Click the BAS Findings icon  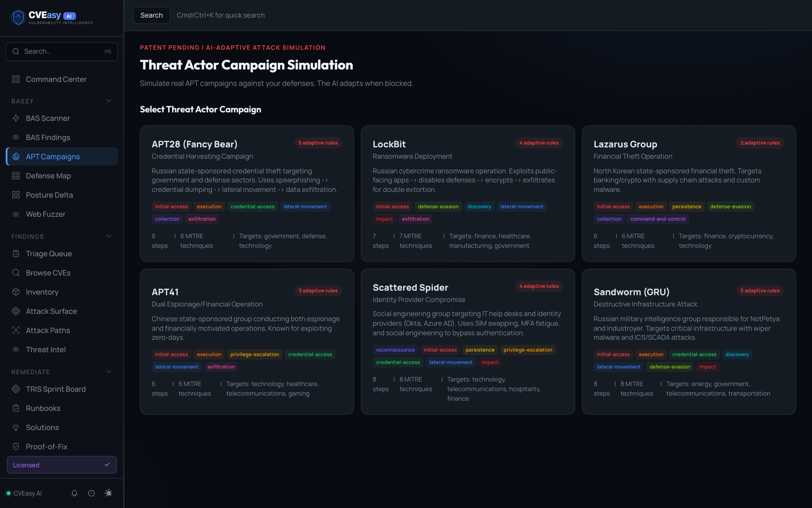[16, 138]
